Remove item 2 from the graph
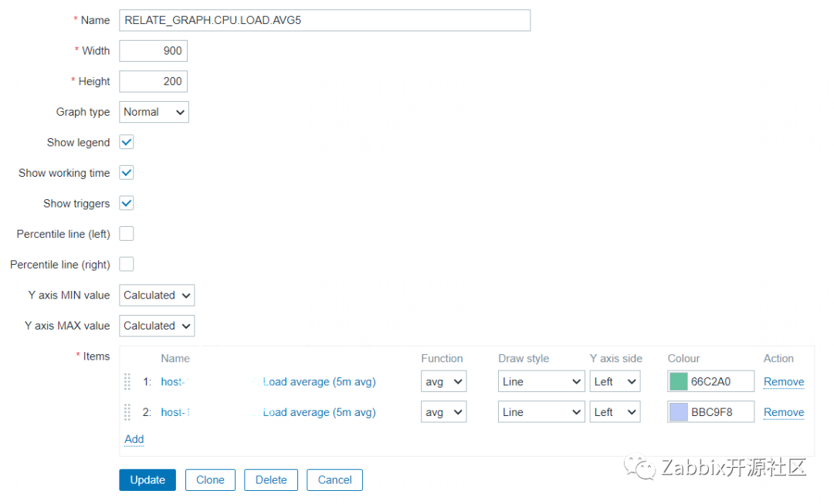 click(784, 412)
